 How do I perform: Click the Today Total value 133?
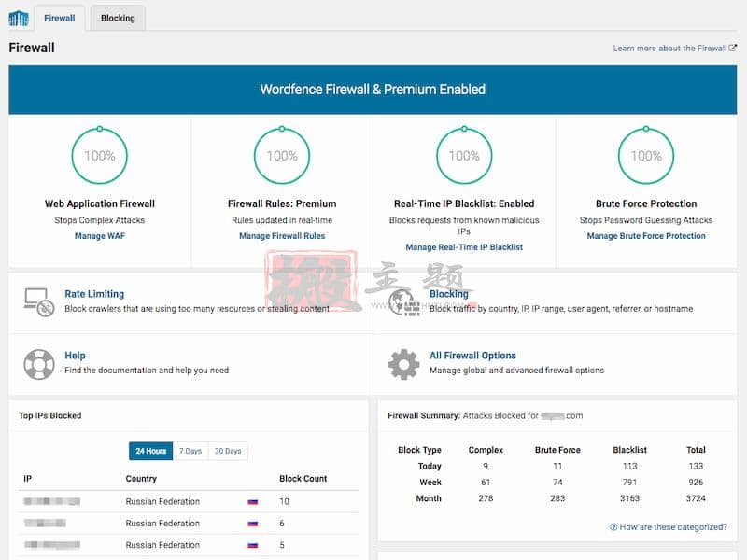coord(696,466)
